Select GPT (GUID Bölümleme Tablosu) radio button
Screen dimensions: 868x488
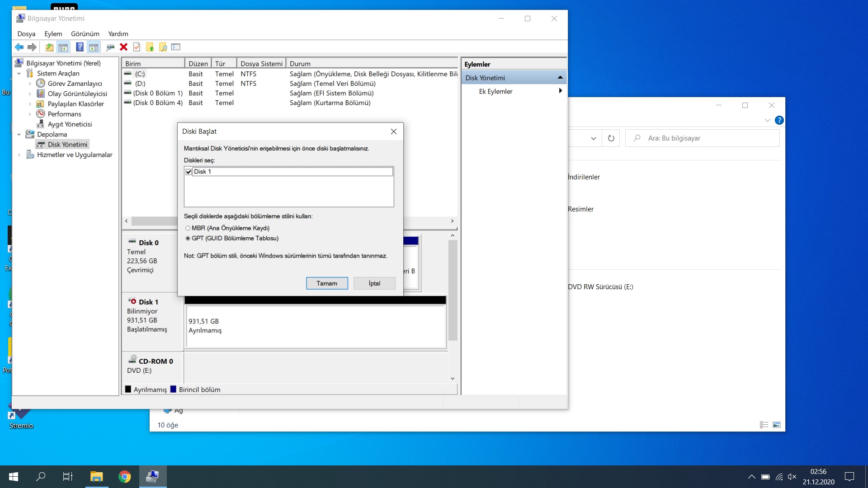point(188,239)
